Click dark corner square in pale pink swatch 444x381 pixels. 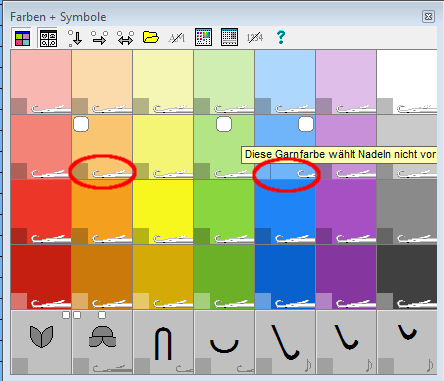tap(19, 106)
